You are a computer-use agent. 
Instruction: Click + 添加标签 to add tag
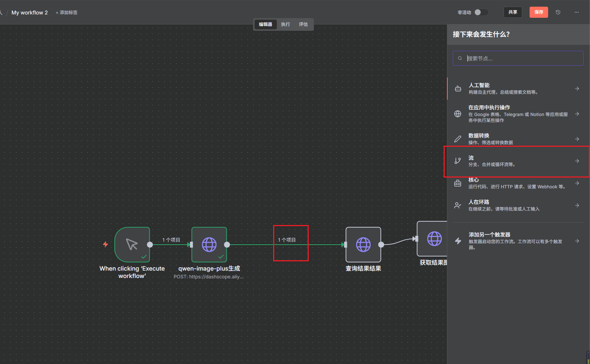coord(67,13)
